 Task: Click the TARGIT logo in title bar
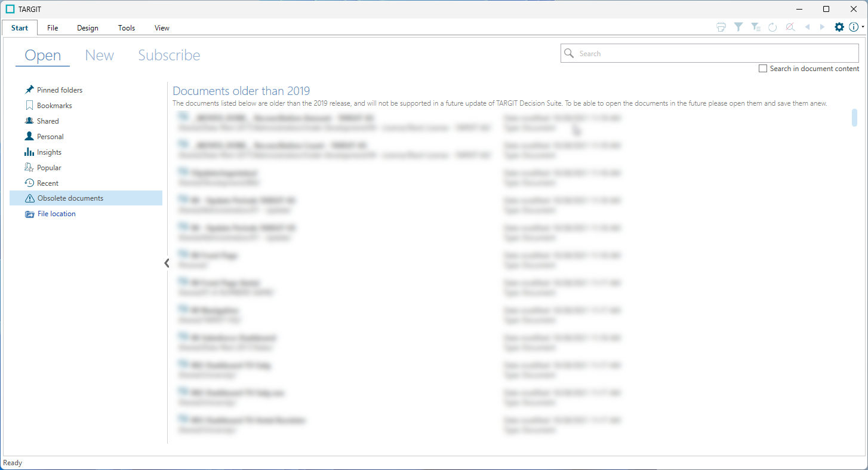[x=10, y=9]
